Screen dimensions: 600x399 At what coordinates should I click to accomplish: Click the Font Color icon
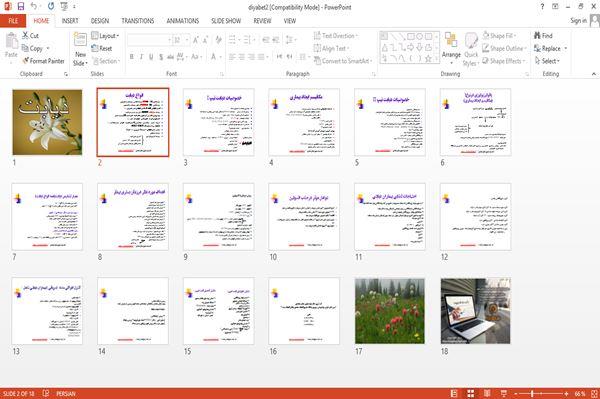click(214, 57)
